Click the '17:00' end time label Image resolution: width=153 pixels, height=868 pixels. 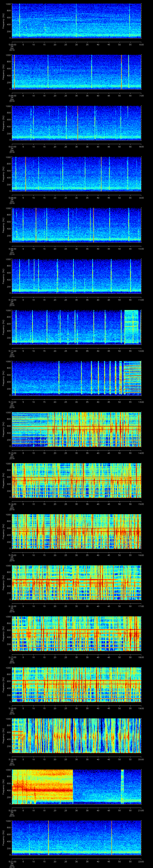click(x=141, y=606)
